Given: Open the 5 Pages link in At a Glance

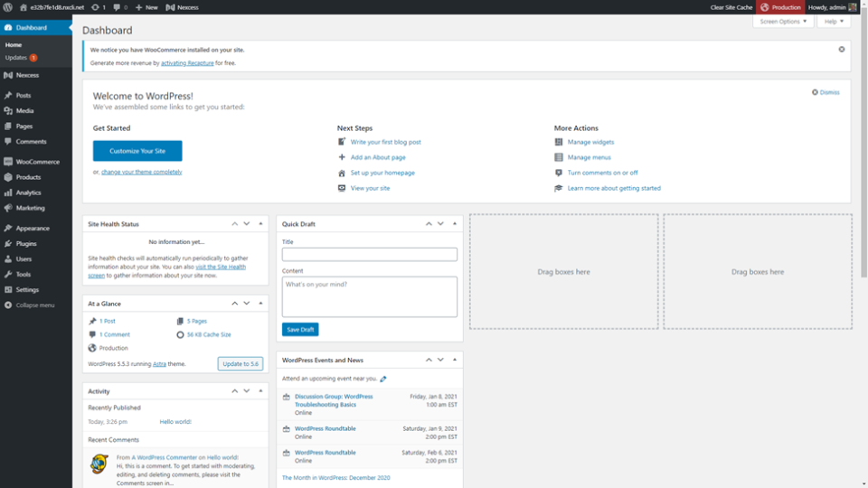Looking at the screenshot, I should (196, 321).
